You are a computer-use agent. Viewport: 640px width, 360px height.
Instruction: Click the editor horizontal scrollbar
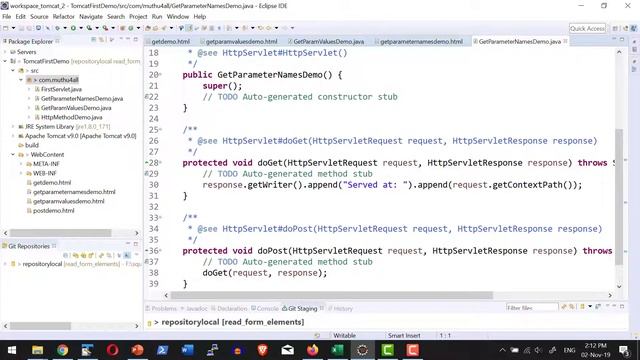coord(331,295)
